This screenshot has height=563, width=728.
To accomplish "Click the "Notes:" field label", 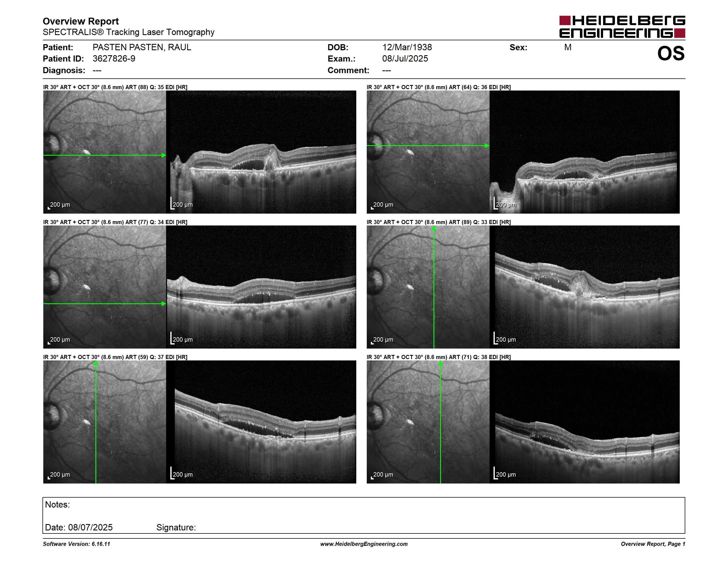I will pyautogui.click(x=57, y=505).
